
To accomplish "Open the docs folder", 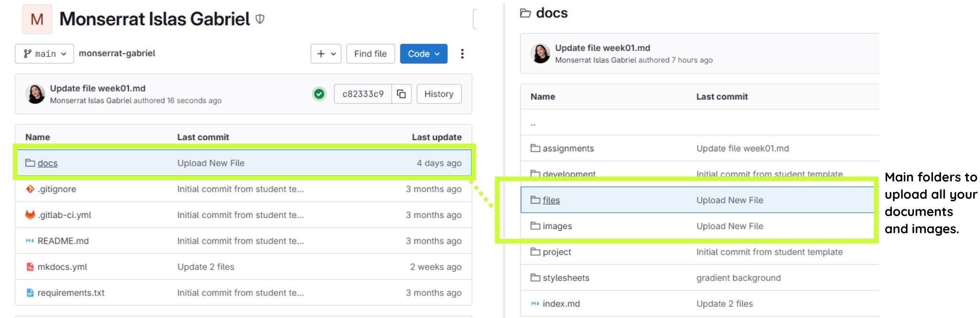I will (47, 163).
